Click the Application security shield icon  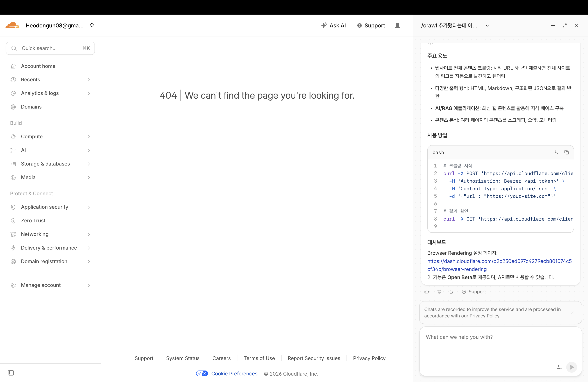[13, 207]
